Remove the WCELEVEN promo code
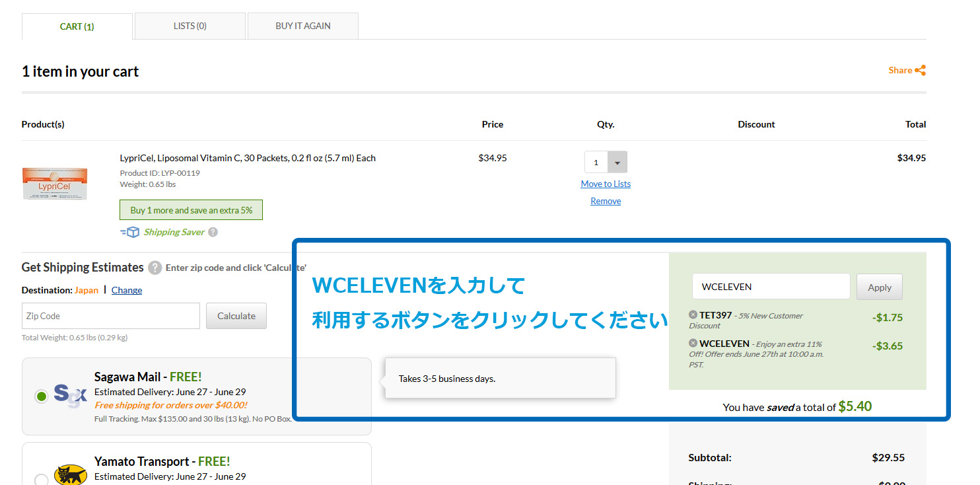The width and height of the screenshot is (980, 485). [x=693, y=344]
